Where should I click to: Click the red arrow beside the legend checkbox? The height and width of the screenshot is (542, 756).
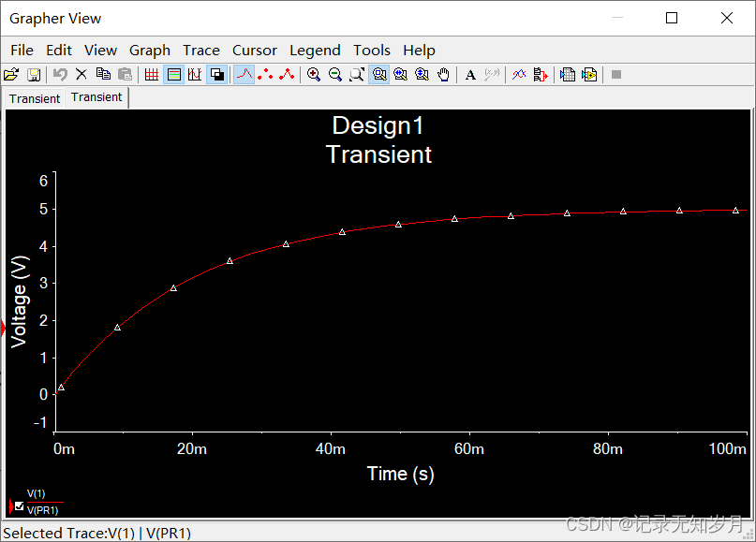tap(11, 506)
